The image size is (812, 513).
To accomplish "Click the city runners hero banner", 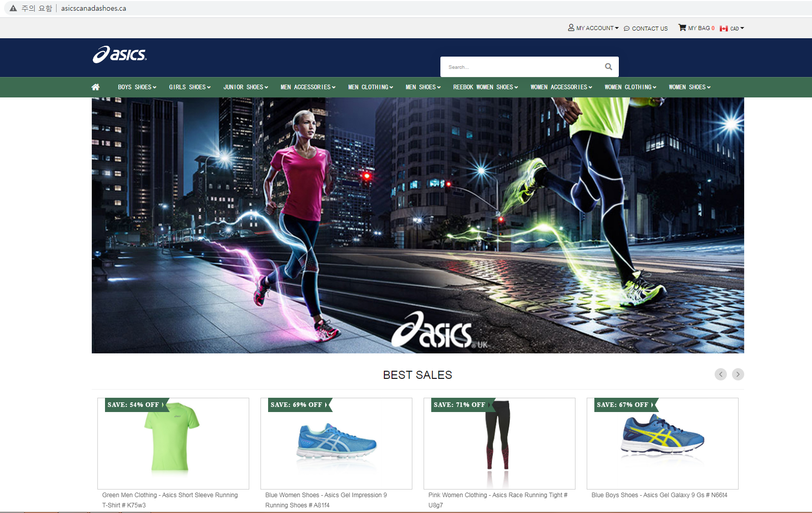I will pos(417,225).
